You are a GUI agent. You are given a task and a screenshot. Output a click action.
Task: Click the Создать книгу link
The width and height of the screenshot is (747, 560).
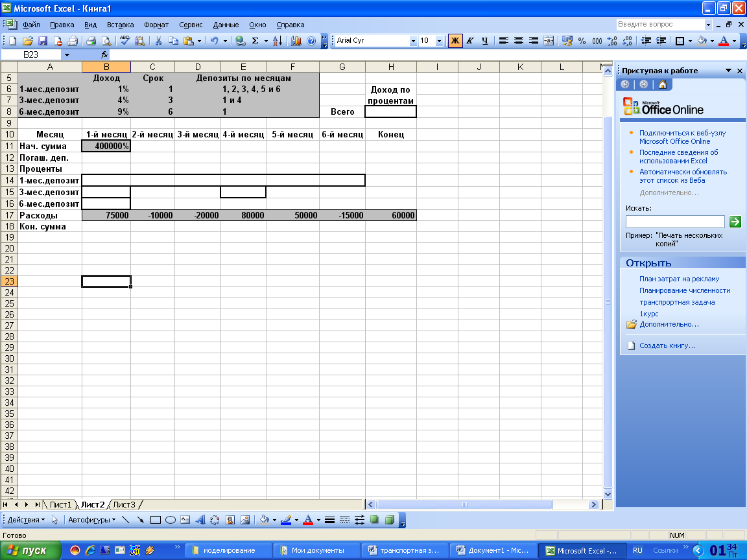pos(667,345)
